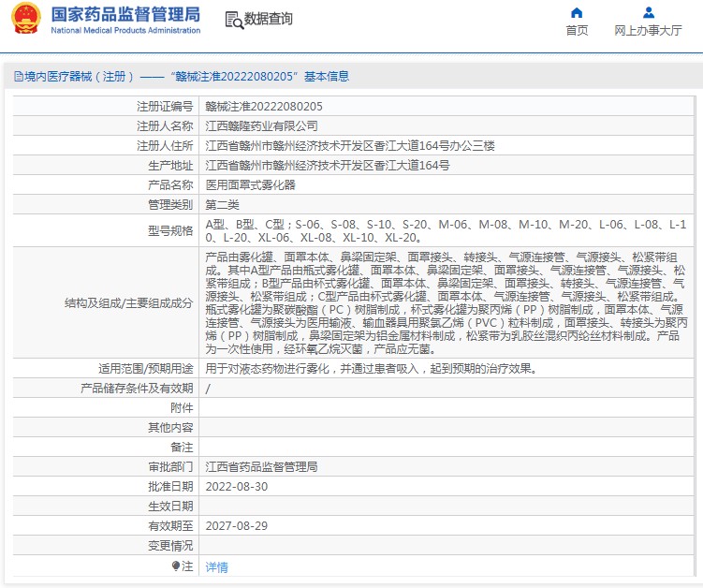This screenshot has height=588, width=703.
Task: Click the national emblem logo
Action: [26, 20]
